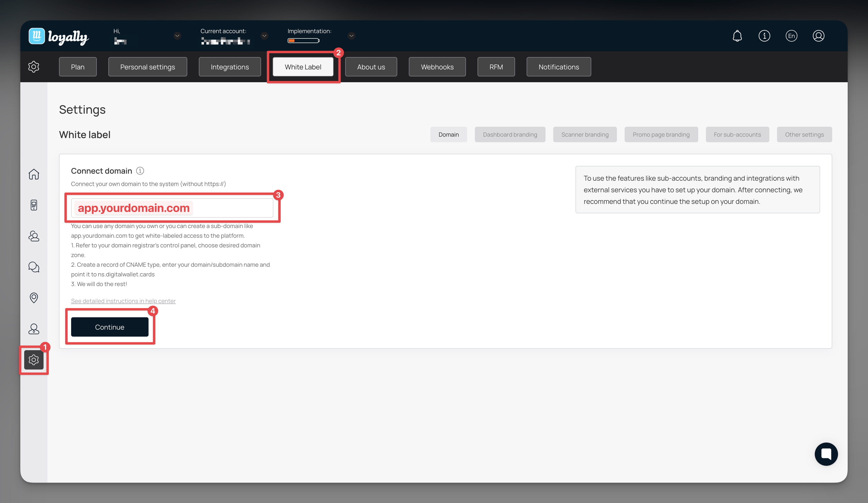The image size is (868, 503).
Task: Open the RFM tab
Action: pos(496,67)
